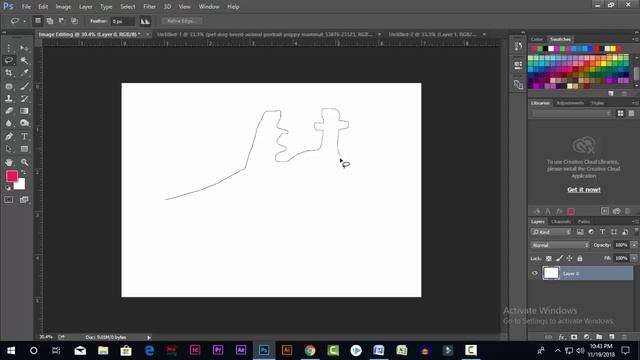Open the Lasso tool preset picker arrow

24,21
